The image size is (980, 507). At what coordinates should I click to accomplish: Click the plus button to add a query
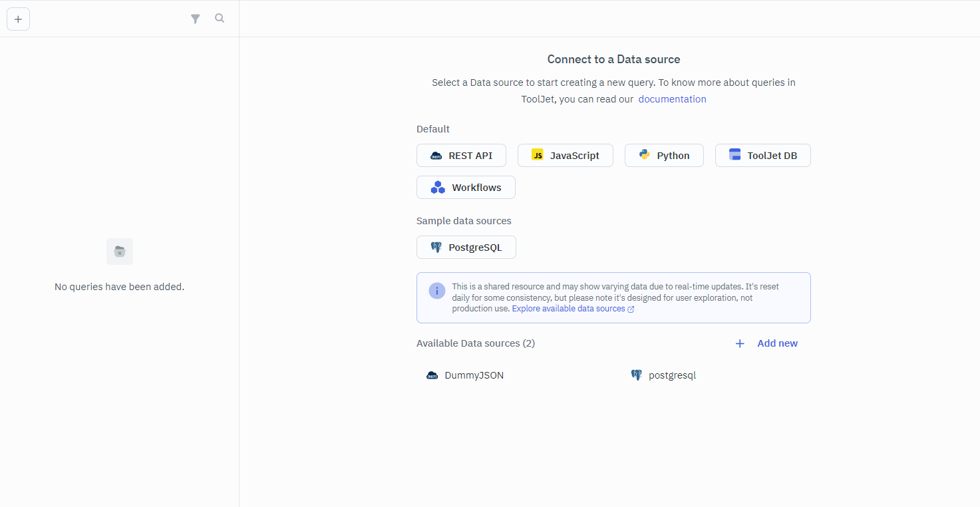(18, 19)
